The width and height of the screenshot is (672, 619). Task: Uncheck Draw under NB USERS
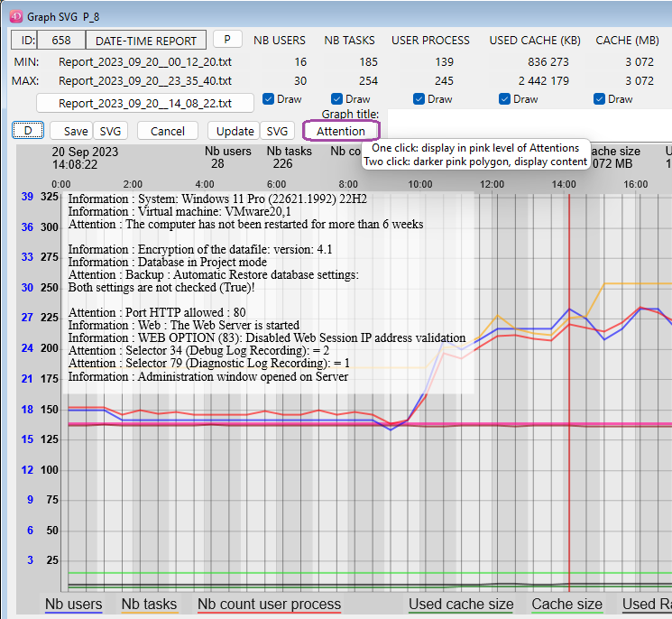(x=269, y=99)
